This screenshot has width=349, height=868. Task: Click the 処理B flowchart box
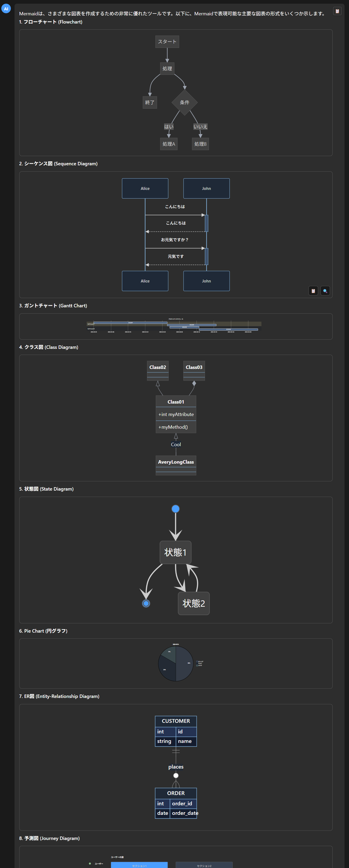200,144
